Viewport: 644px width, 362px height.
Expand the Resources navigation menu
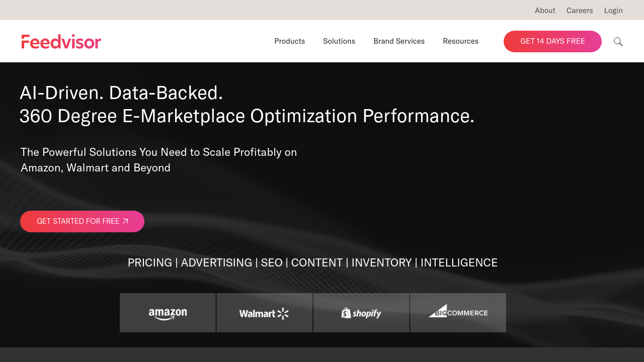tap(460, 41)
